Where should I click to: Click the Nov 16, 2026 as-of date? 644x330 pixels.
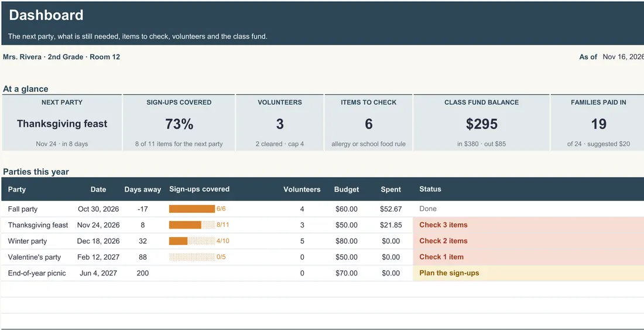(623, 57)
